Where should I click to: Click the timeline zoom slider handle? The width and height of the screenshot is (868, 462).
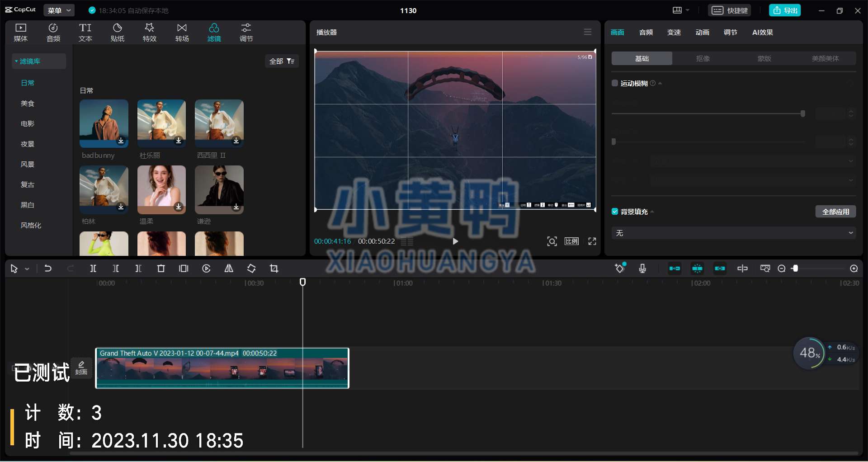[796, 269]
